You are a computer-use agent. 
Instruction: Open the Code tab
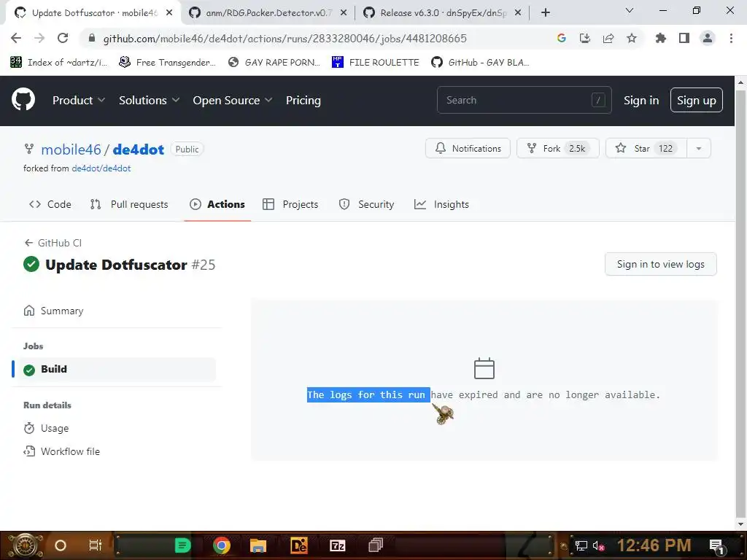50,204
